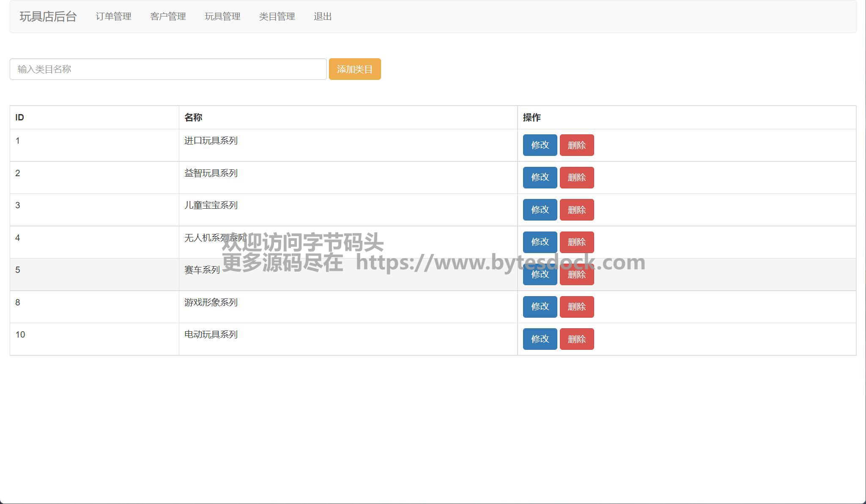Delete the 进口玩具系列 category

pyautogui.click(x=576, y=145)
